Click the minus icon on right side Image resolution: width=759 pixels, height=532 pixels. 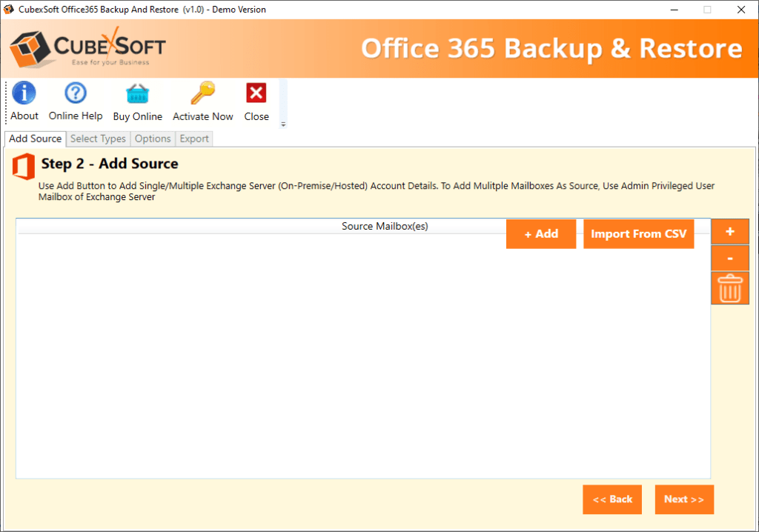[730, 259]
